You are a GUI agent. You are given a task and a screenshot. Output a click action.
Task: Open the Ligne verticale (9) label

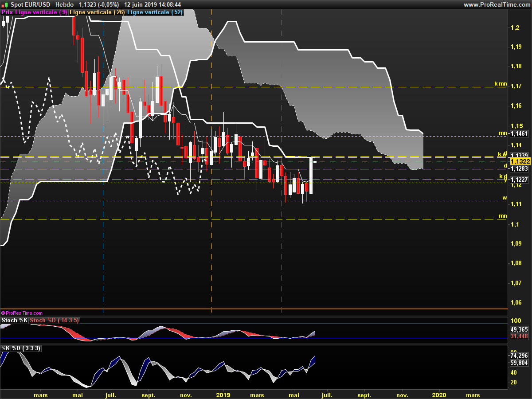[41, 12]
